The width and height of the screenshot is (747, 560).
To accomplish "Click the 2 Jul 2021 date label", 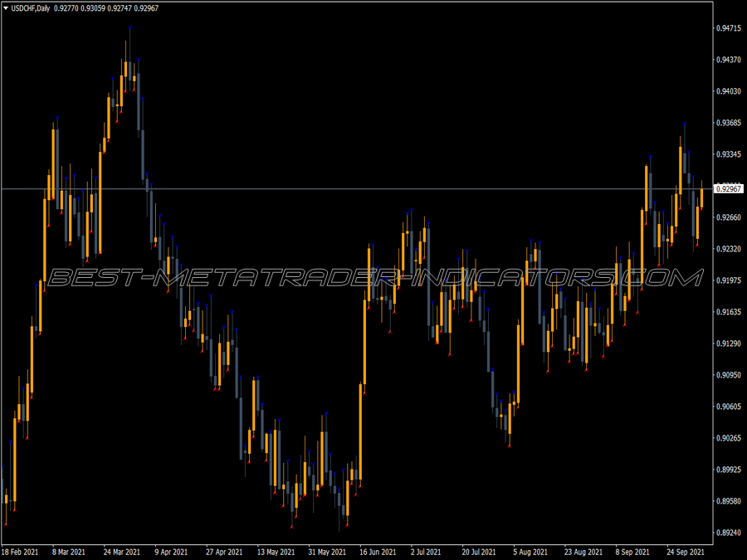I will (426, 552).
